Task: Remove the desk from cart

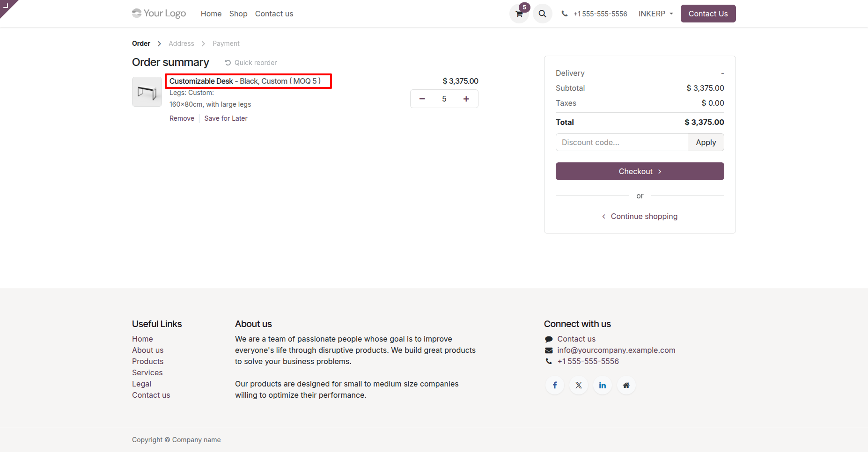Action: click(182, 118)
